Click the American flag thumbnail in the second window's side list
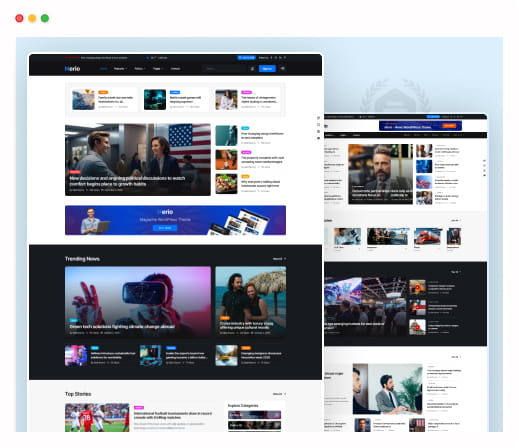The image size is (519, 448). click(x=424, y=182)
